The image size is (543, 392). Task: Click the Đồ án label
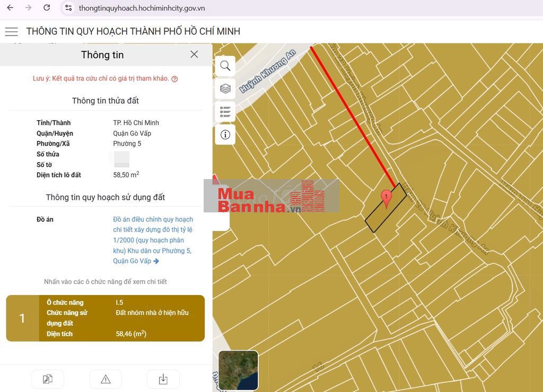point(45,219)
